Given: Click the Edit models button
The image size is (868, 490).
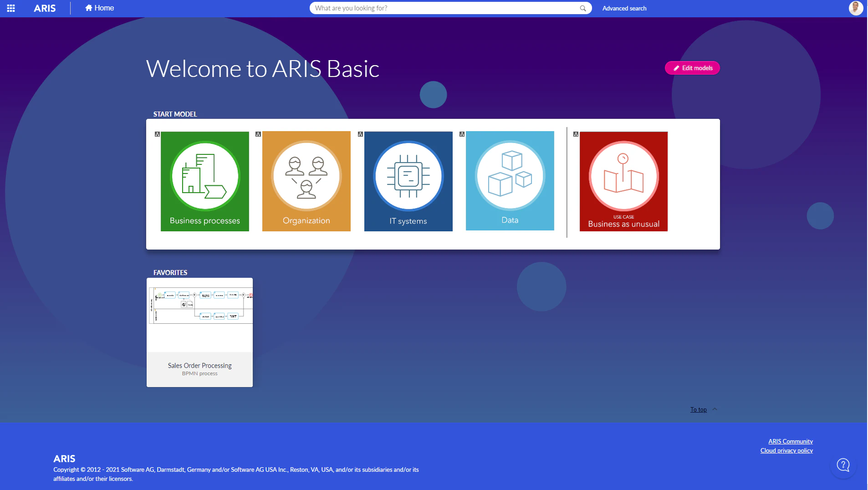Looking at the screenshot, I should (x=692, y=67).
